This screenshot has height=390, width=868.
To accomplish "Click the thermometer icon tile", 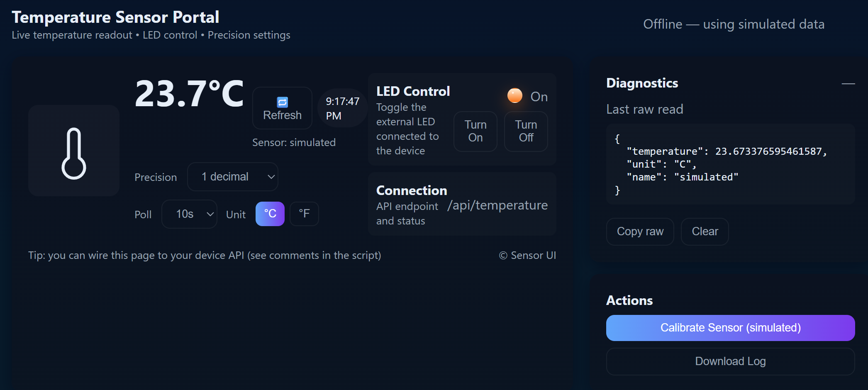I will 74,151.
